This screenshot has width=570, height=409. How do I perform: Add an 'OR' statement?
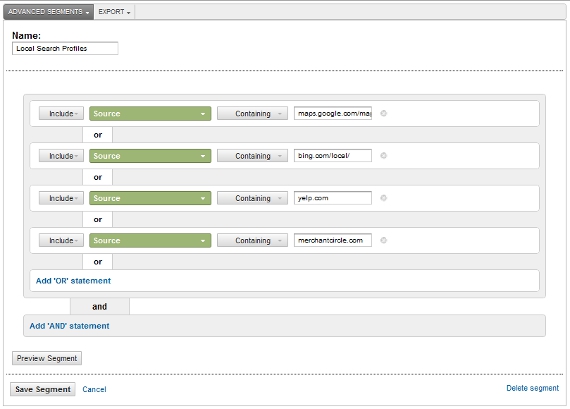[73, 281]
